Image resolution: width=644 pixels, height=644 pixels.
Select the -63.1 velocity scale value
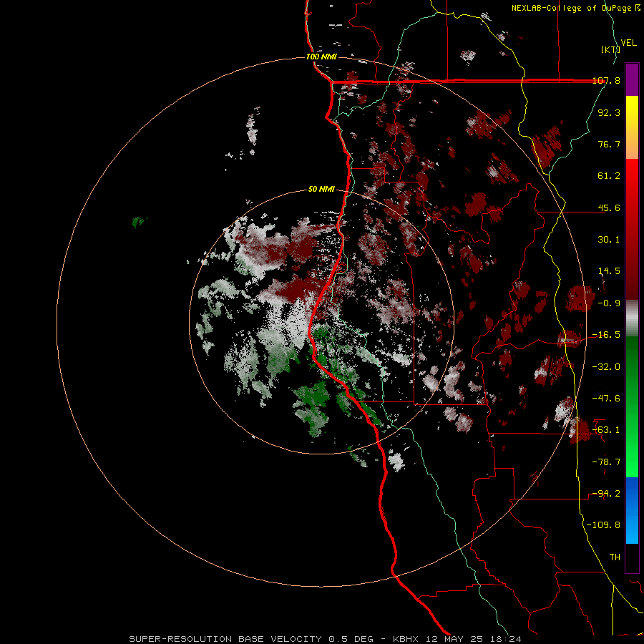606,430
